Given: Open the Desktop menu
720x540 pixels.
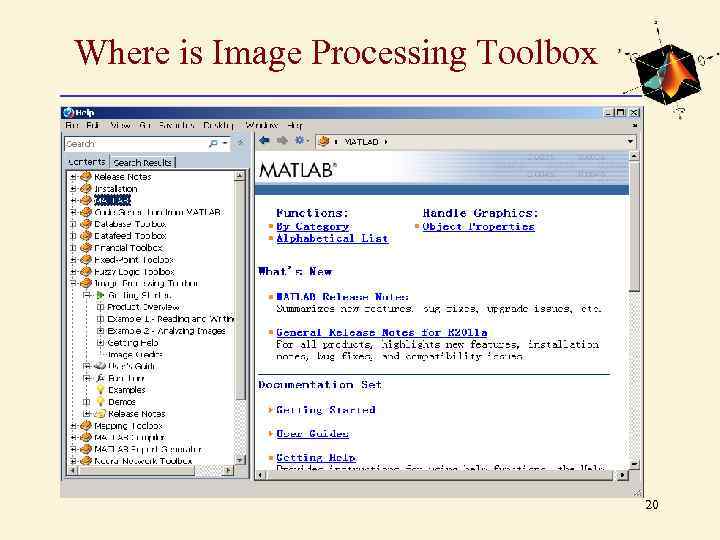Looking at the screenshot, I should (x=219, y=125).
